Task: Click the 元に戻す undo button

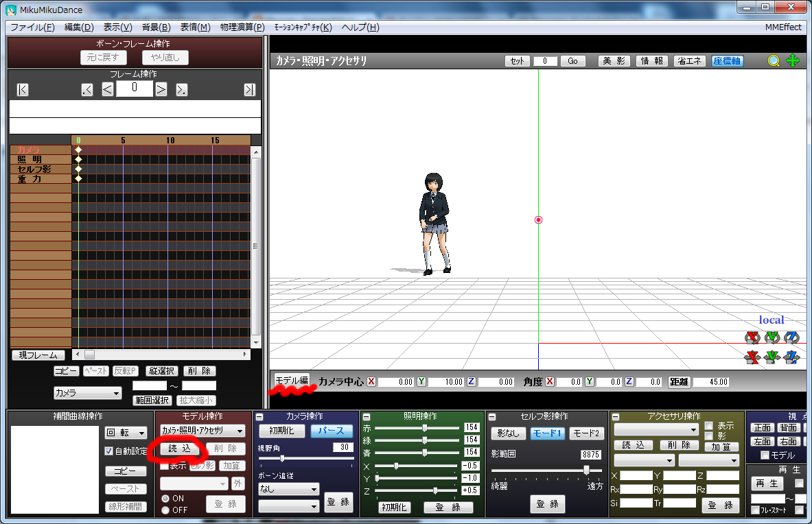Action: pyautogui.click(x=103, y=58)
